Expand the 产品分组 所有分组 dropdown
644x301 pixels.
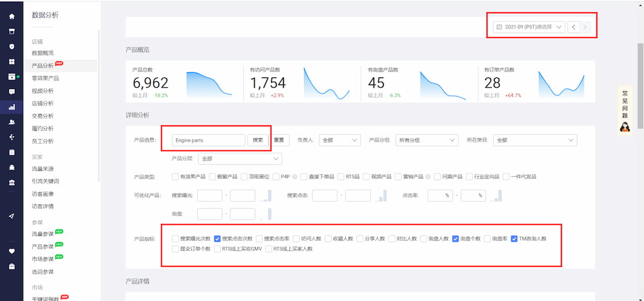click(426, 140)
